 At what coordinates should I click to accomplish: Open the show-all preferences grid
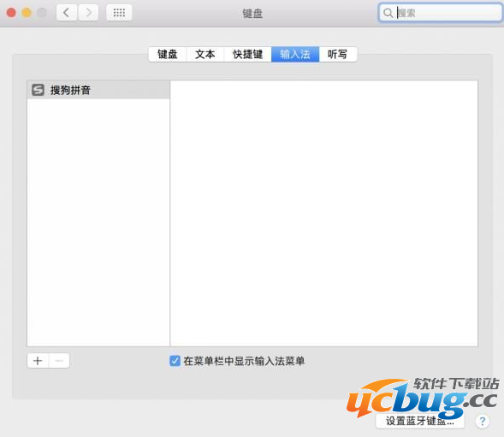pyautogui.click(x=119, y=13)
